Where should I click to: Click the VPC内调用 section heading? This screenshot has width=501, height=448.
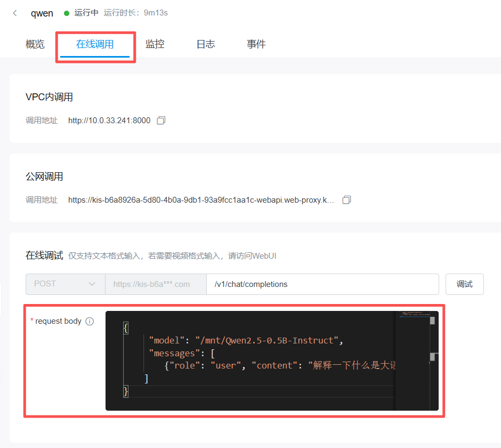point(49,97)
